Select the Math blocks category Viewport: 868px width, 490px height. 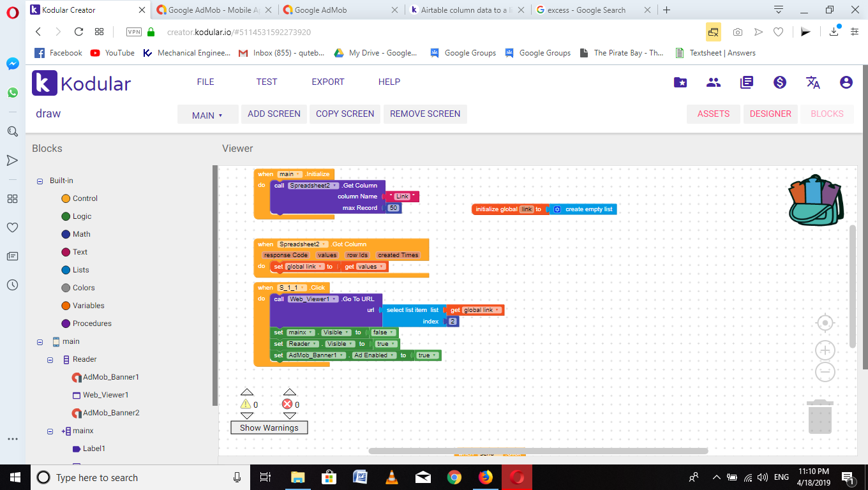[x=75, y=234]
